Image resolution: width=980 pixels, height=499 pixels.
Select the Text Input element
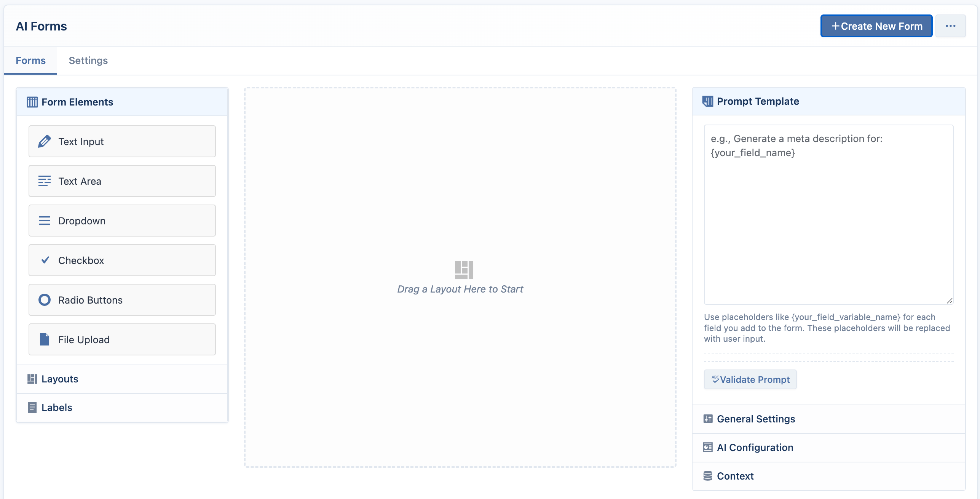[122, 141]
